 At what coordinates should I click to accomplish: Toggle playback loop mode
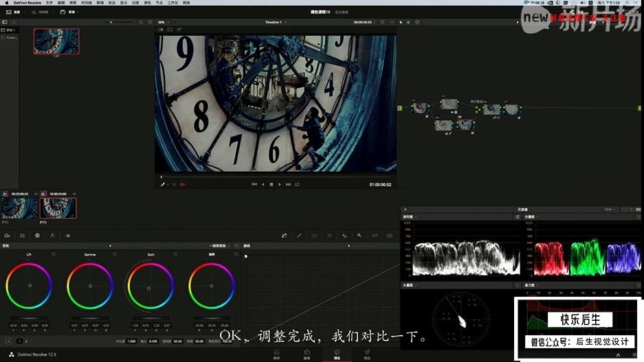tap(297, 185)
